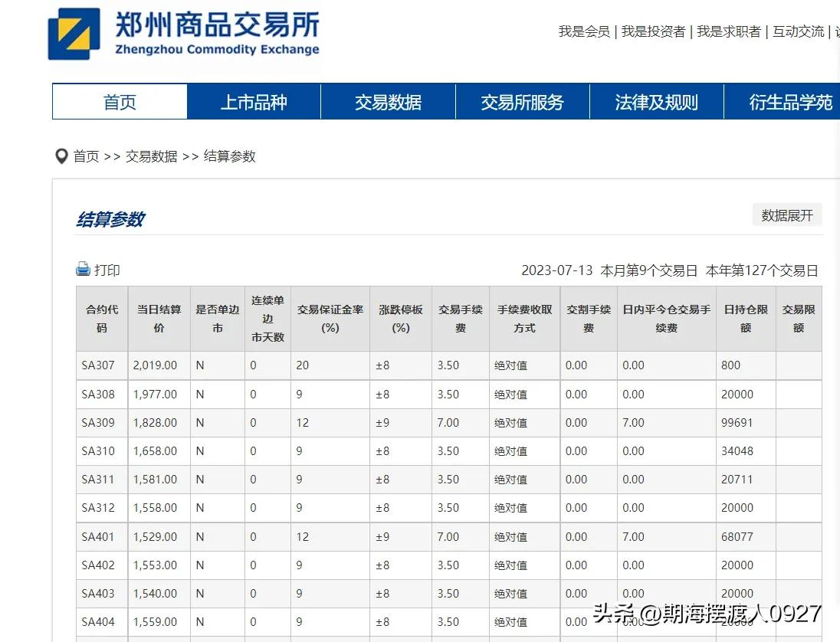Open the 上市品种 menu
Screen dimensions: 840x642
coord(253,102)
